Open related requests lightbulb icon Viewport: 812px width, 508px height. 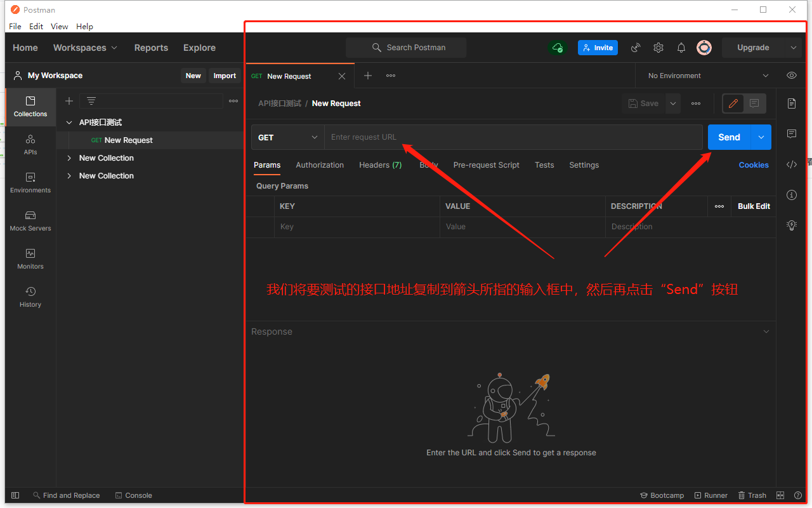pyautogui.click(x=792, y=225)
